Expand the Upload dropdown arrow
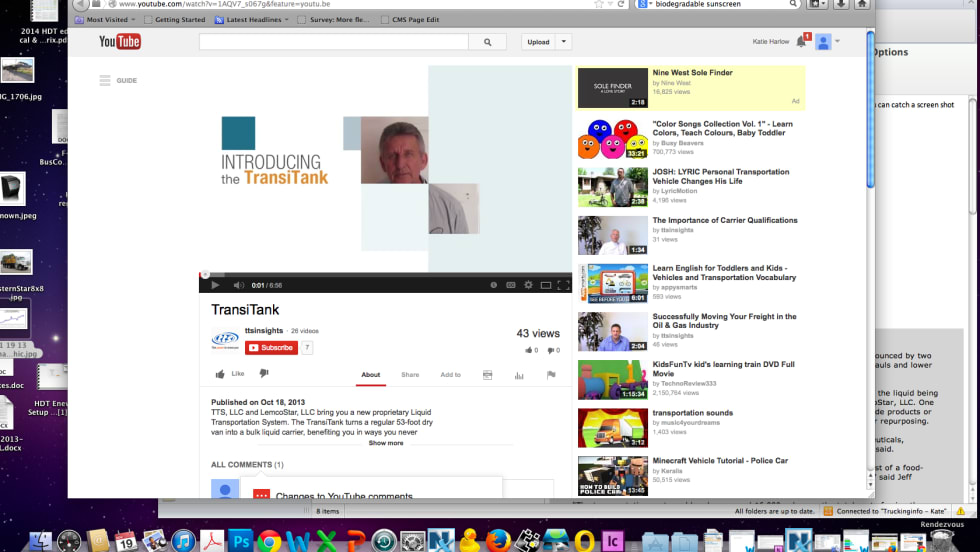The image size is (980, 552). 564,42
